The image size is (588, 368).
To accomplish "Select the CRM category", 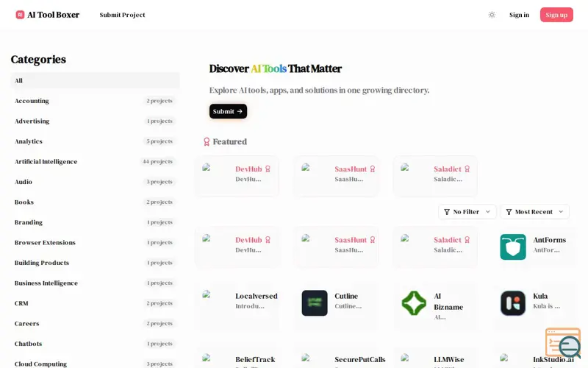I will tap(95, 303).
